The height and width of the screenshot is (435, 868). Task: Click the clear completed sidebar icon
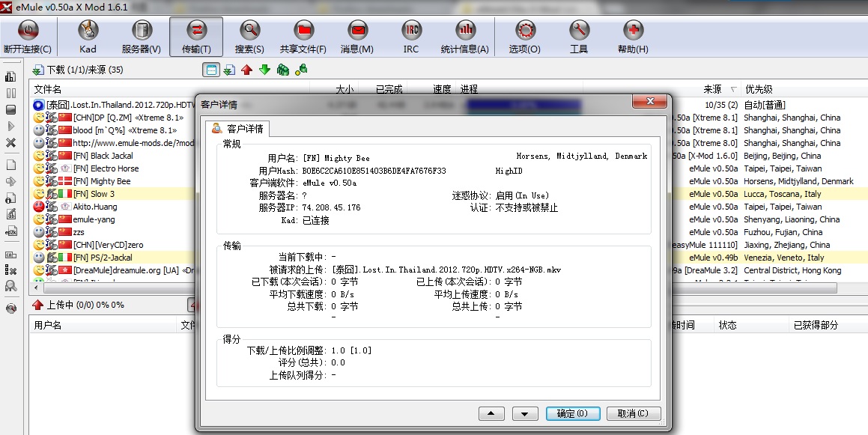pos(10,270)
